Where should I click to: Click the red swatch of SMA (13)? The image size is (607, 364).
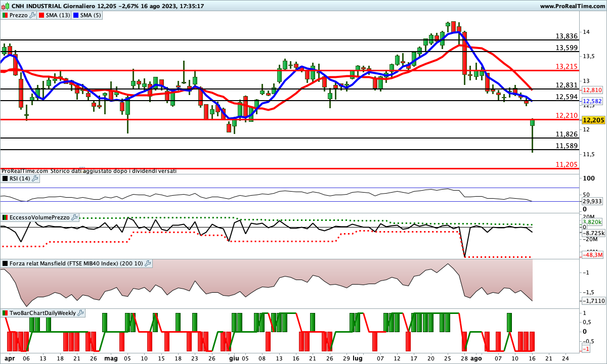41,15
